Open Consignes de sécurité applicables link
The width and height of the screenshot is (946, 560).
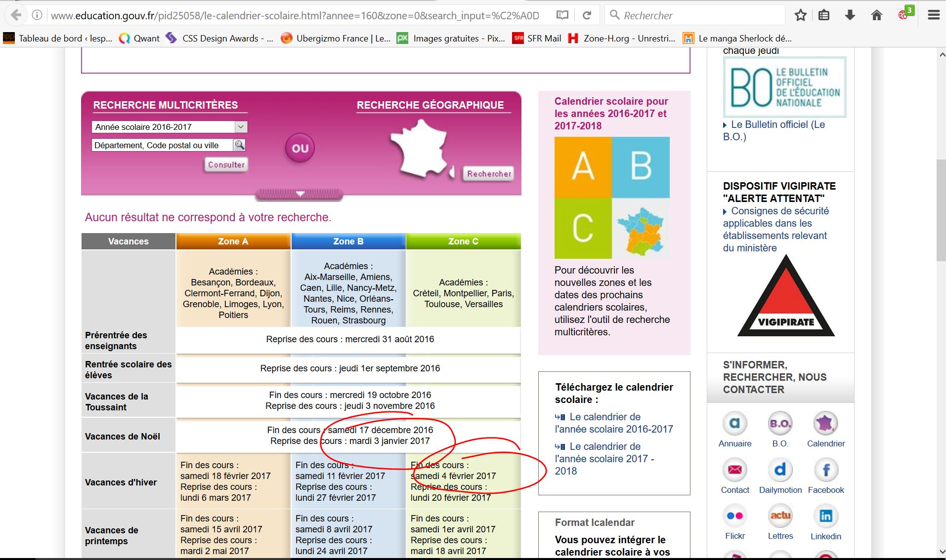[x=776, y=229]
